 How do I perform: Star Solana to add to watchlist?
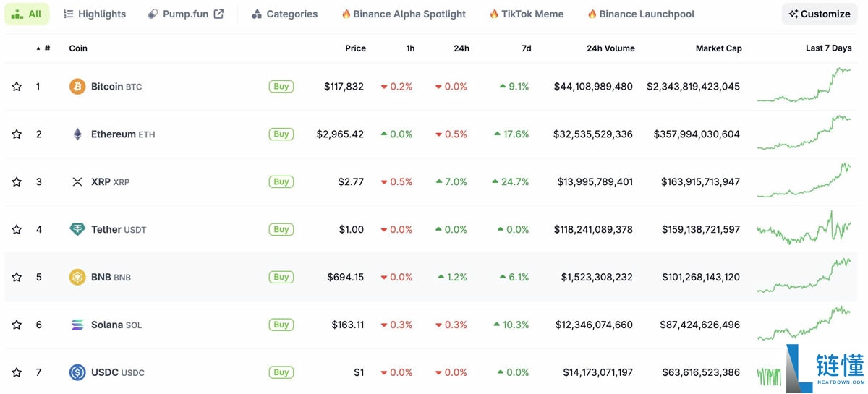coord(17,325)
